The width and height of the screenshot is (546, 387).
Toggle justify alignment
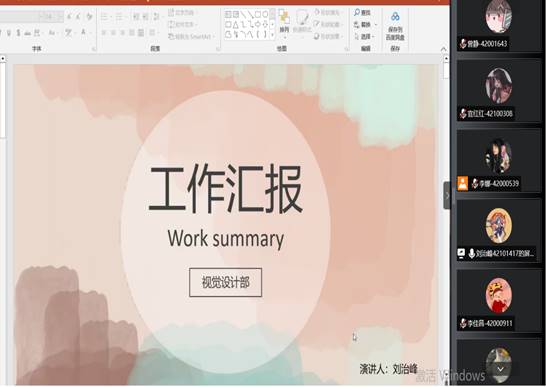pos(132,33)
